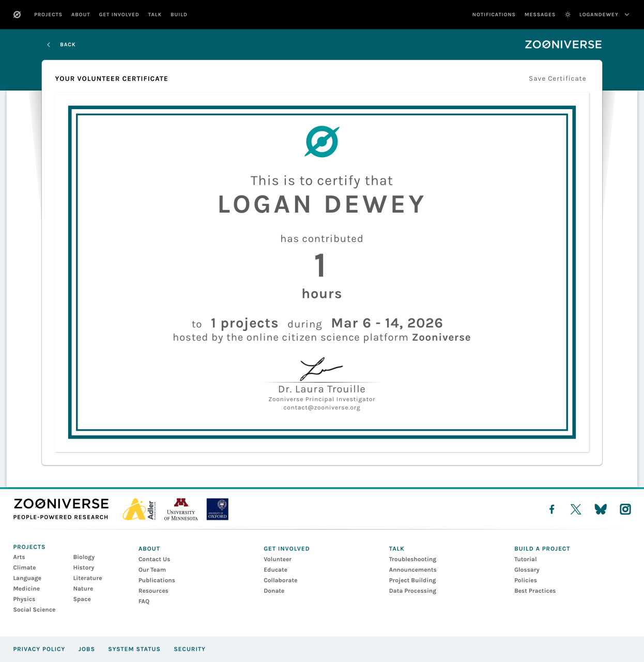
Task: Click Troubleshooting under Talk
Action: click(412, 559)
